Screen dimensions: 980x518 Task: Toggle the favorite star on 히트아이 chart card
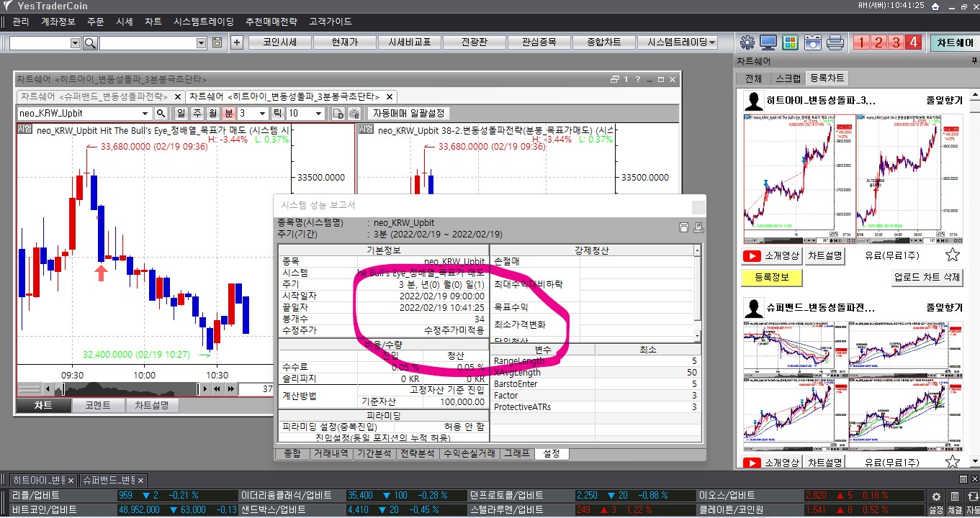pyautogui.click(x=952, y=255)
